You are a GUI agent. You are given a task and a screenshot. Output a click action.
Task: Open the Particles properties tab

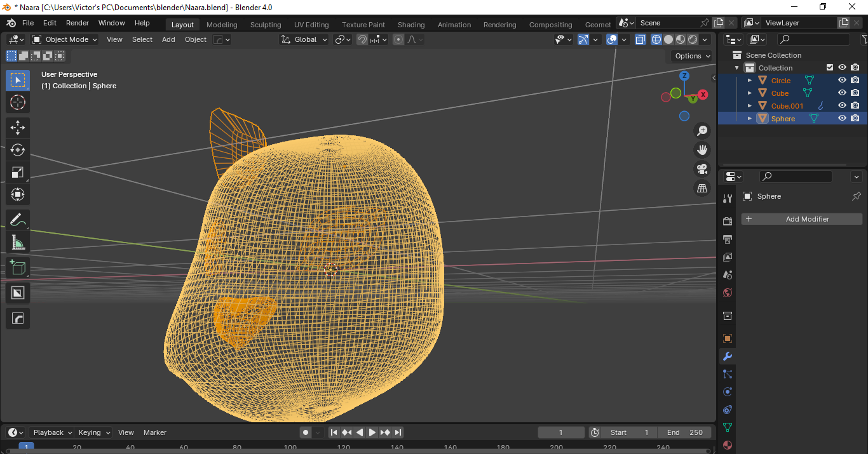[x=728, y=374]
